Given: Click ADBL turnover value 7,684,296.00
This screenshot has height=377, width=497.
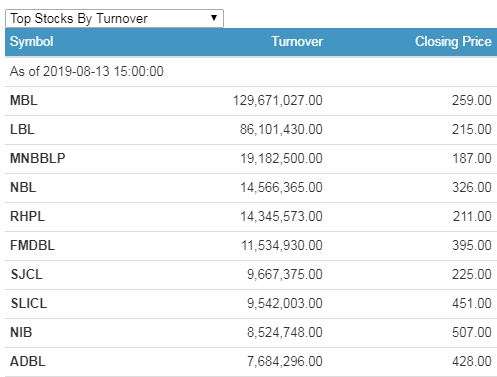Looking at the screenshot, I should tap(285, 361).
